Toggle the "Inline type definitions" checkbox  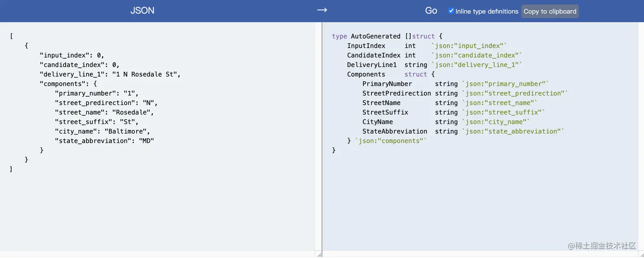451,11
